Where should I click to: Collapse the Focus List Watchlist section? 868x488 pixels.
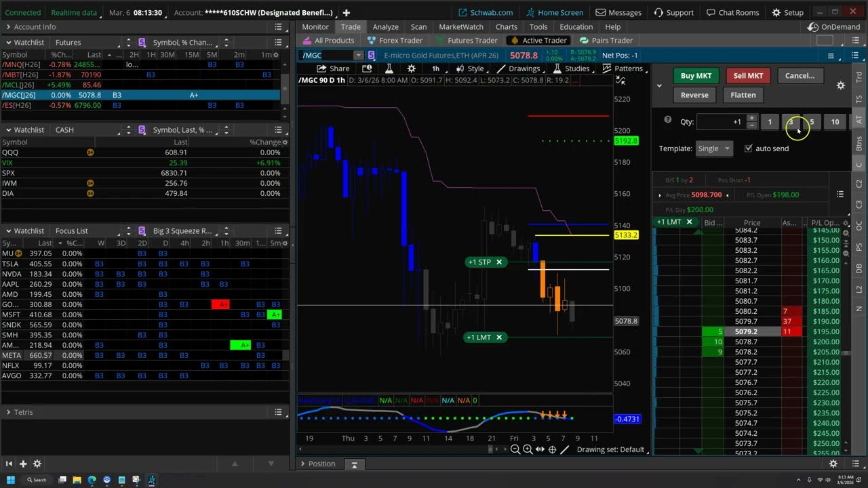pos(9,230)
